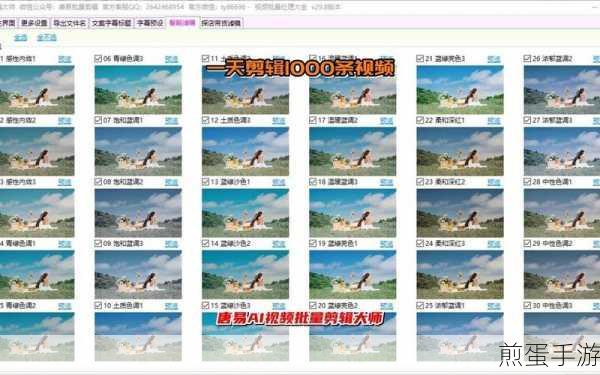The image size is (600, 375).
Task: Open the 探店带货滤镜 tab
Action: click(221, 23)
